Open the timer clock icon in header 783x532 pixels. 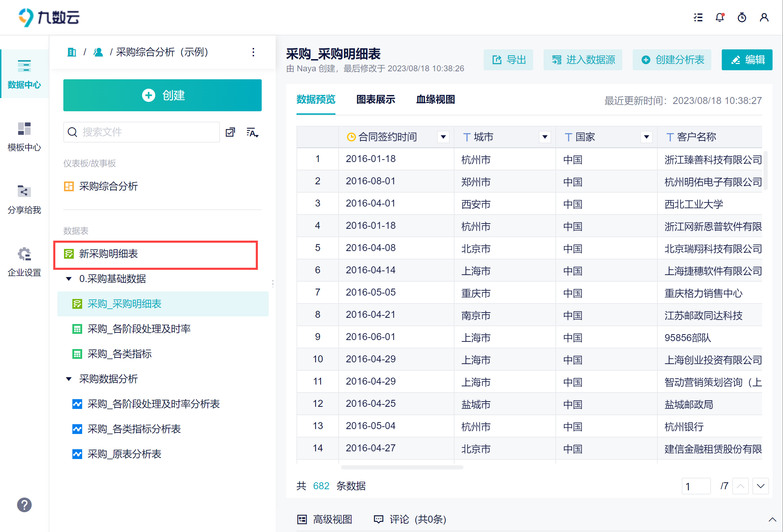coord(742,17)
